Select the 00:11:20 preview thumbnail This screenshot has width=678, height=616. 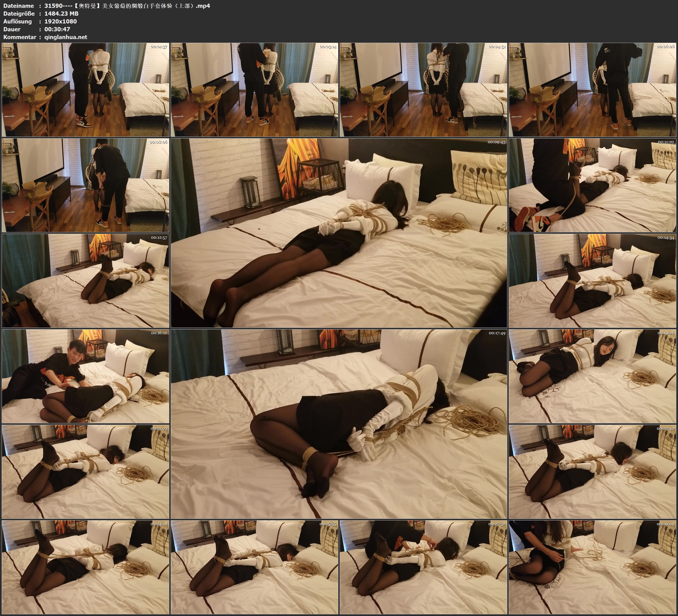[592, 185]
